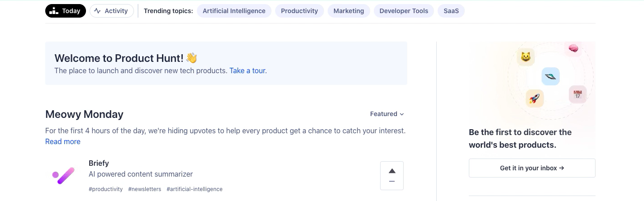Click the Take a tour link
This screenshot has height=201, width=644.
click(248, 70)
